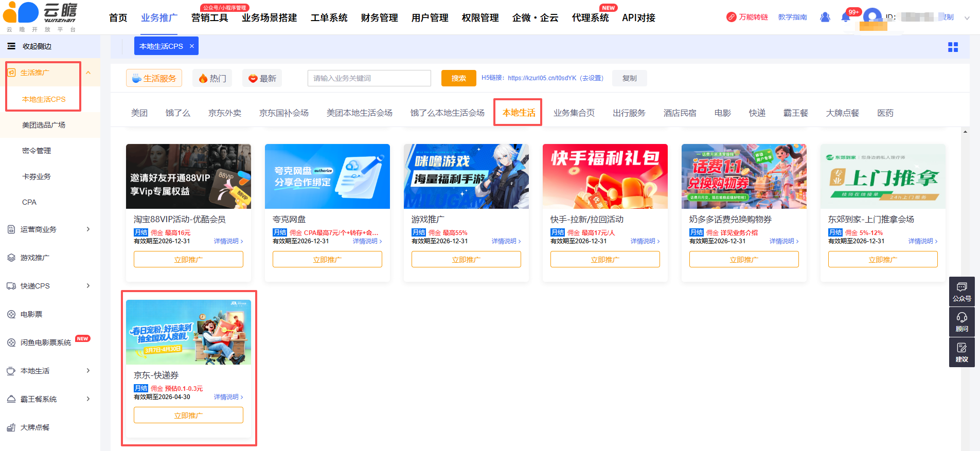This screenshot has height=451, width=980.
Task: Open the 公众号 floating widget
Action: pos(961,292)
